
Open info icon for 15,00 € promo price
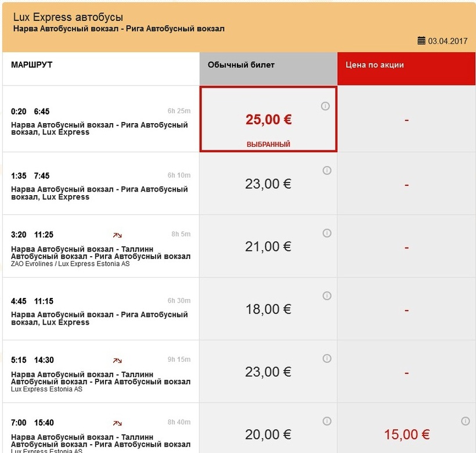pyautogui.click(x=465, y=421)
